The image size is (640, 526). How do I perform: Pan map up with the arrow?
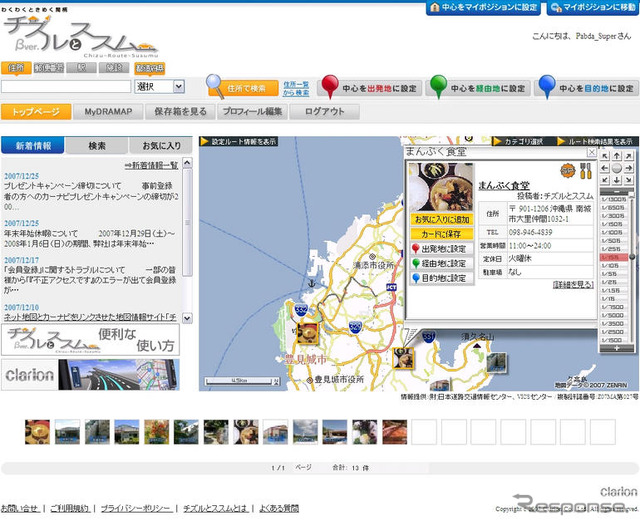[x=617, y=156]
